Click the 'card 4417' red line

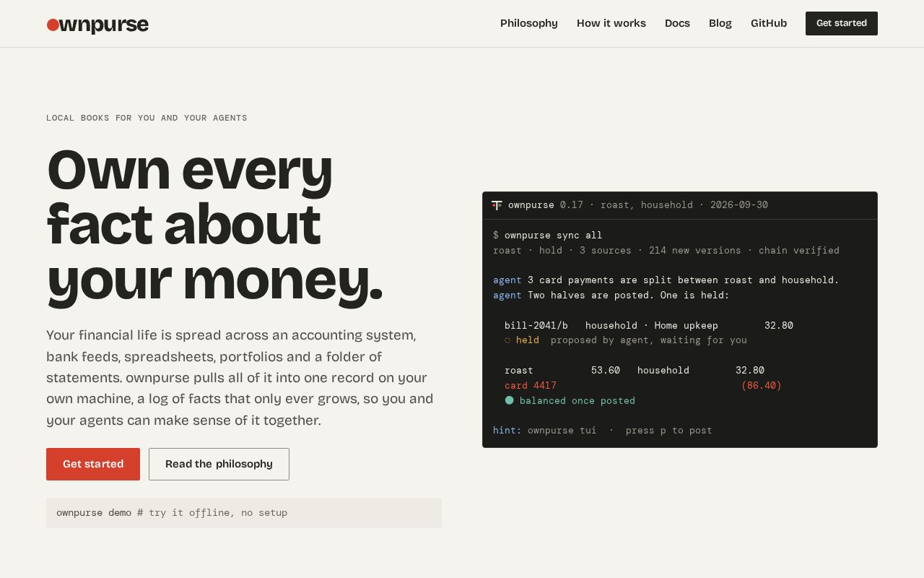(x=531, y=386)
